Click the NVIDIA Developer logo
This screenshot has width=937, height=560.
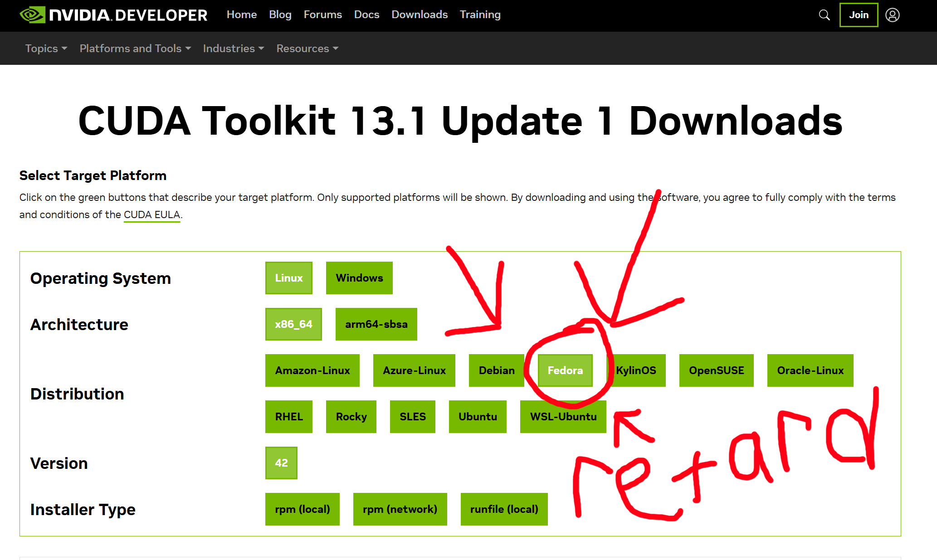[x=113, y=15]
